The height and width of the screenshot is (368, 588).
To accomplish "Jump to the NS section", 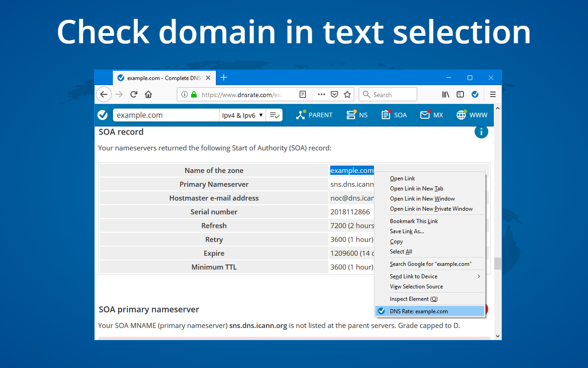I will click(357, 115).
